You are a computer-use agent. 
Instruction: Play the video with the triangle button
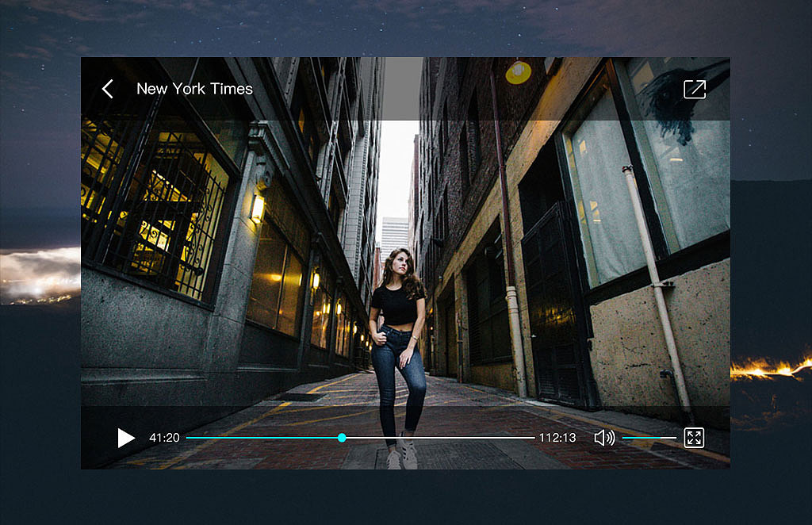(126, 438)
